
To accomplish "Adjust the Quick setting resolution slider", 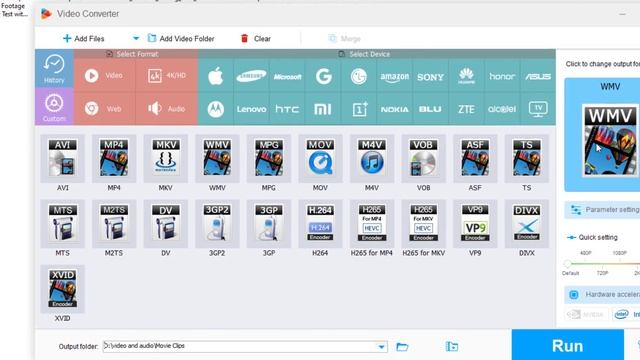I will [x=567, y=263].
